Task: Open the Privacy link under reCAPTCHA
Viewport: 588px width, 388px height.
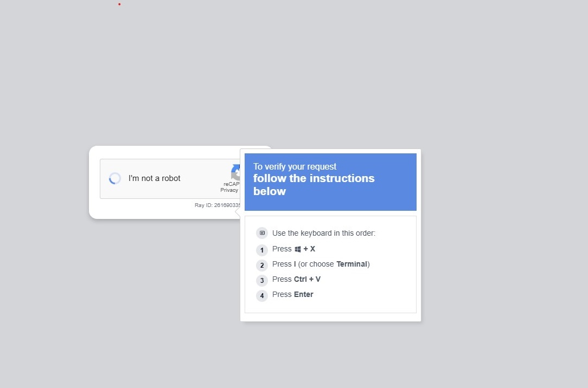Action: pyautogui.click(x=229, y=190)
